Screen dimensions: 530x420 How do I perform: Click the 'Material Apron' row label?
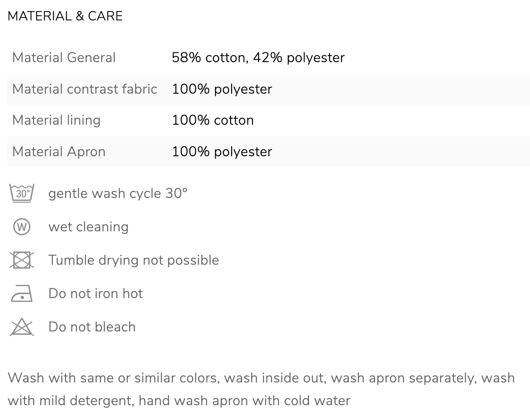click(59, 152)
